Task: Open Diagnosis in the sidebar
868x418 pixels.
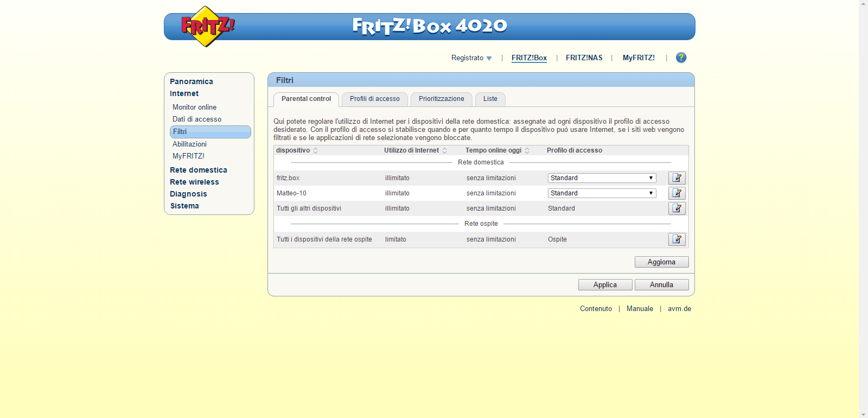Action: 188,194
